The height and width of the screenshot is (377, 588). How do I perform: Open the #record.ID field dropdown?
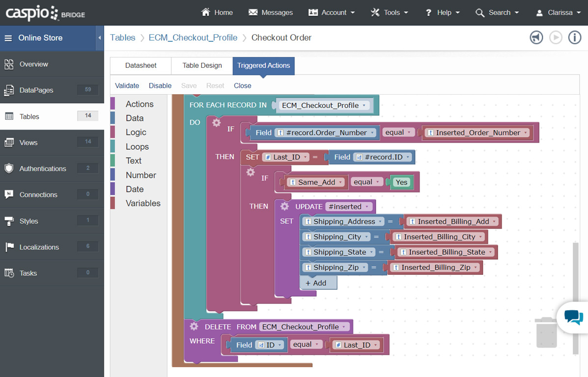(x=382, y=157)
